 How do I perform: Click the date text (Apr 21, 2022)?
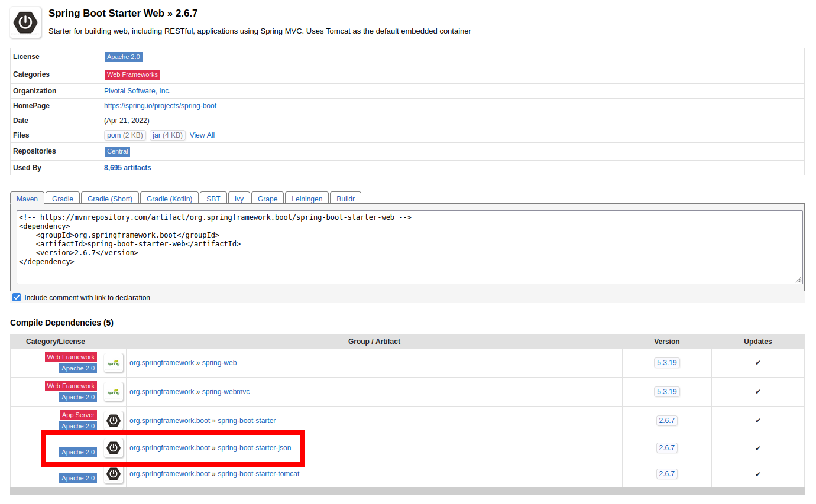127,121
